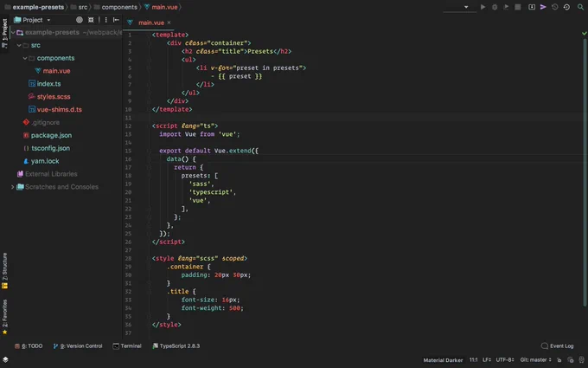Close the main.vue tab
Image resolution: width=588 pixels, height=368 pixels.
[169, 23]
